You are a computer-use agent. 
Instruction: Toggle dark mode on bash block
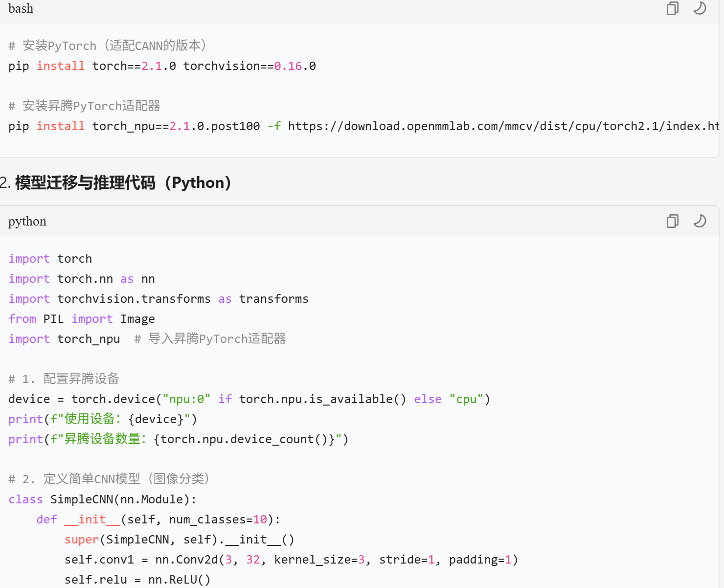700,8
